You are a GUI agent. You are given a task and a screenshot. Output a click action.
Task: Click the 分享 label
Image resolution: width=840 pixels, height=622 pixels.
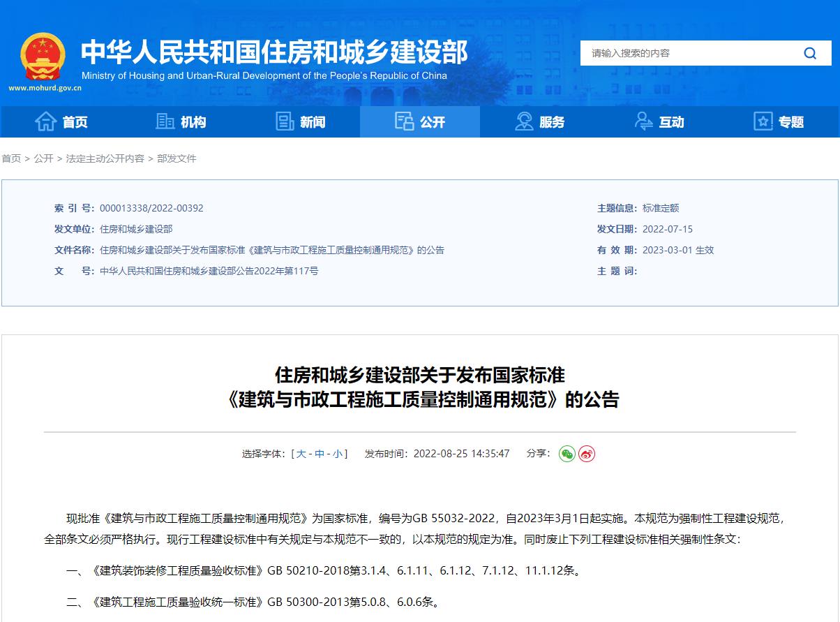[x=539, y=454]
